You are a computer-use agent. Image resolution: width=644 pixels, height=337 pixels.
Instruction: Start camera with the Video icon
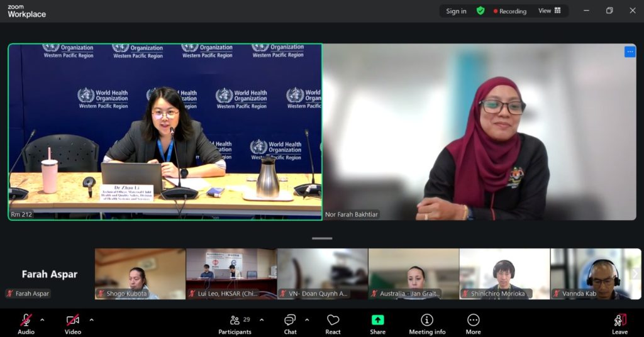(x=73, y=321)
